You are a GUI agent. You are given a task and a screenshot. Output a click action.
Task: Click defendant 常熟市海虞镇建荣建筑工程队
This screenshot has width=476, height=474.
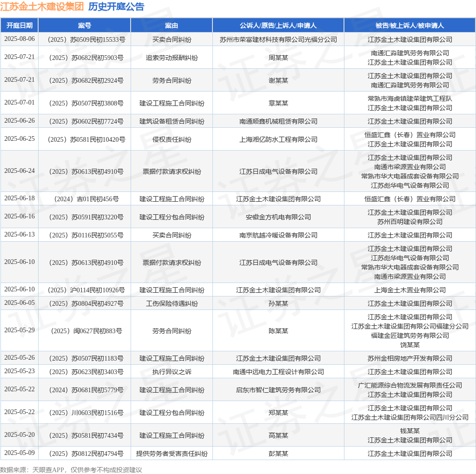[410, 99]
